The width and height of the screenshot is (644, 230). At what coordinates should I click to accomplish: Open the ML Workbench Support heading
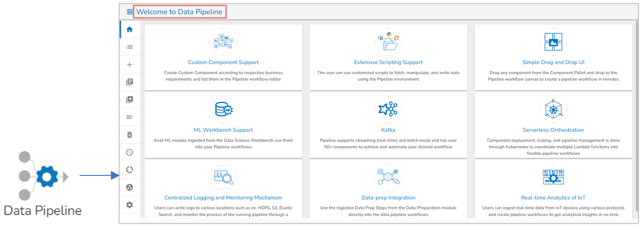223,130
